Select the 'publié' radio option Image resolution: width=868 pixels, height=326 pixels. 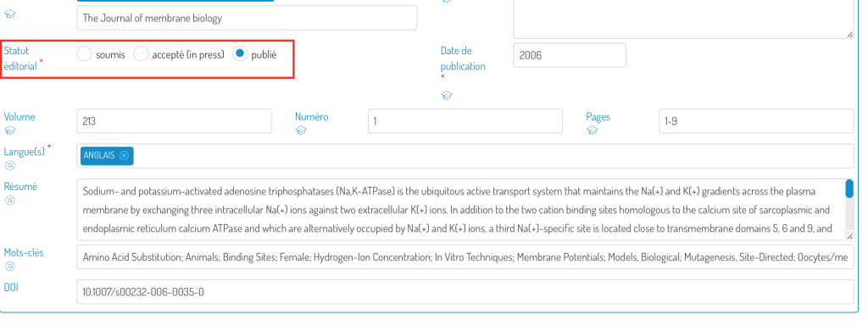pos(240,54)
